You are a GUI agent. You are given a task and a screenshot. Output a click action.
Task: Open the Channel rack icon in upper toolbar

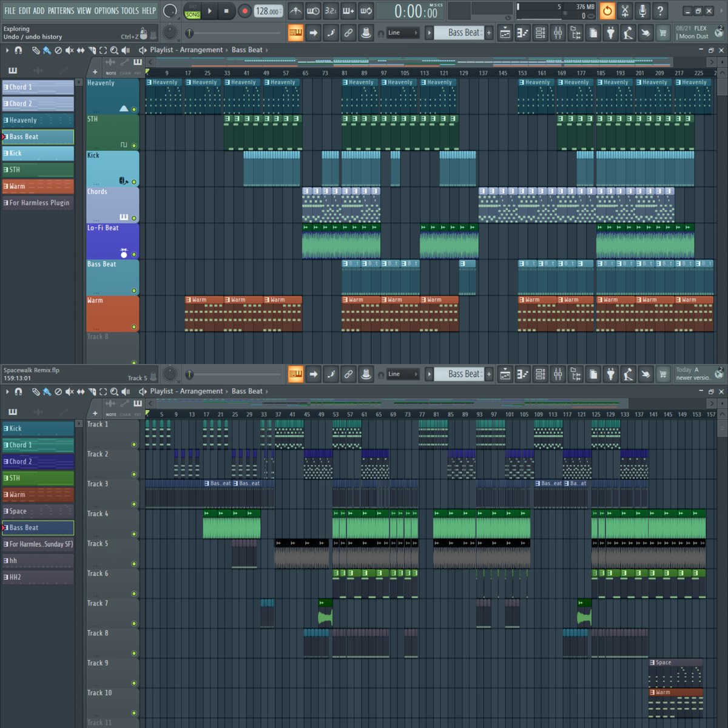(540, 33)
